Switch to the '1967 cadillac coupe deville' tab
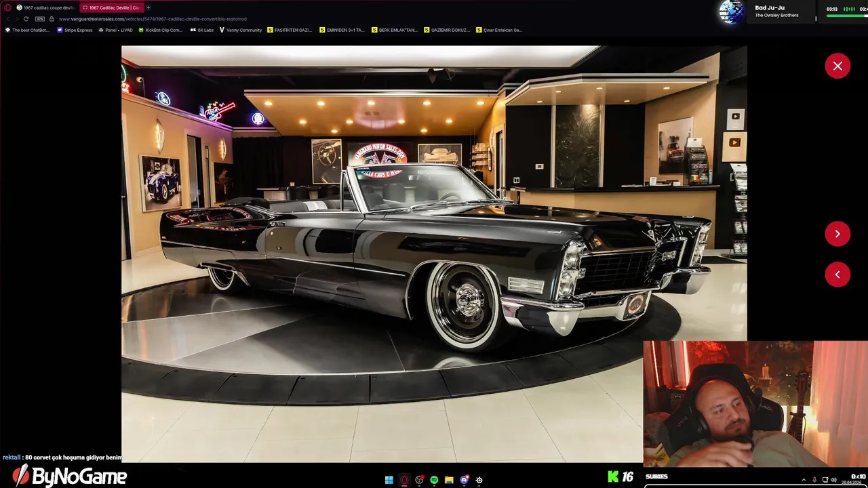This screenshot has height=488, width=868. tap(45, 7)
